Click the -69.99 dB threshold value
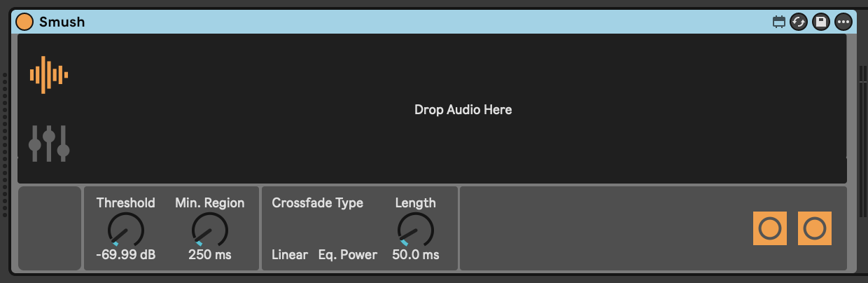868x283 pixels. point(126,254)
